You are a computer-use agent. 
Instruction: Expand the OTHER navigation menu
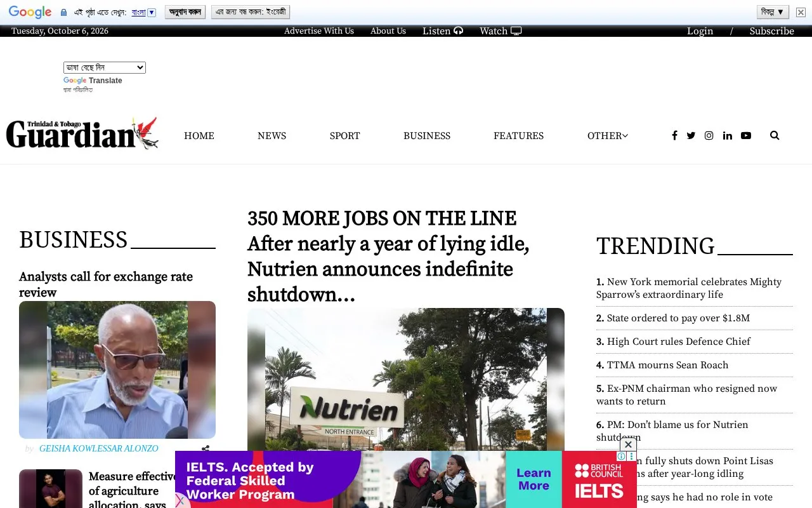pos(607,135)
